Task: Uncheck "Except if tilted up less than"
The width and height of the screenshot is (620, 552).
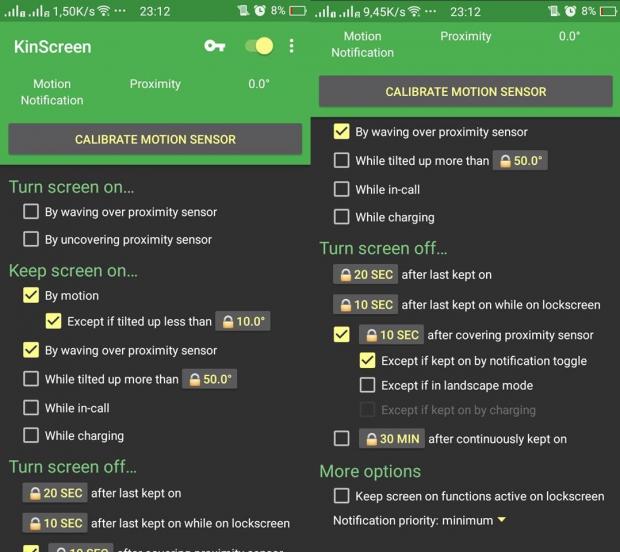Action: pyautogui.click(x=55, y=322)
